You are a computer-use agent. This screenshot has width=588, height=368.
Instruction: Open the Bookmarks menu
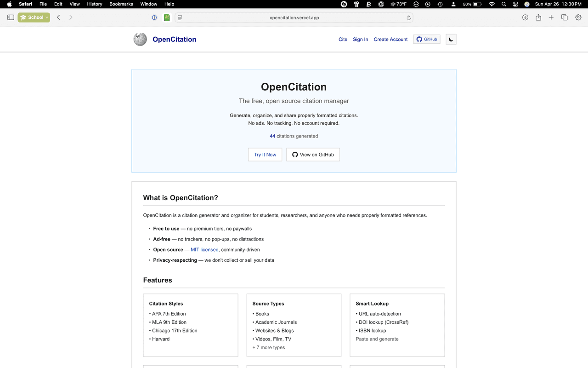pyautogui.click(x=121, y=4)
